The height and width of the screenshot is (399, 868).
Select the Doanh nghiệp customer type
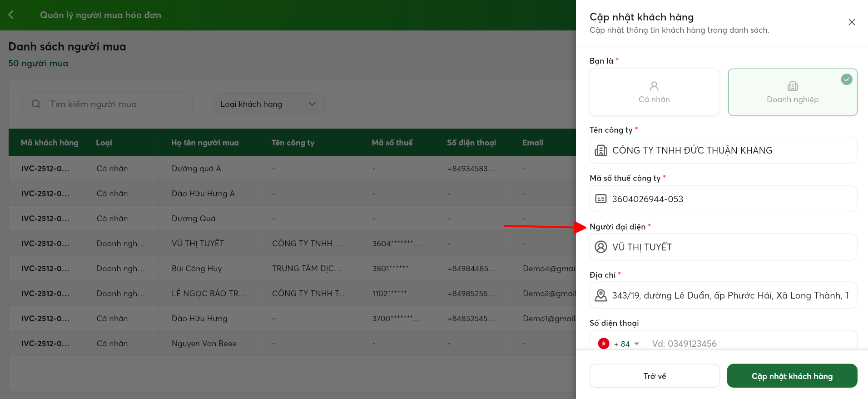[792, 92]
